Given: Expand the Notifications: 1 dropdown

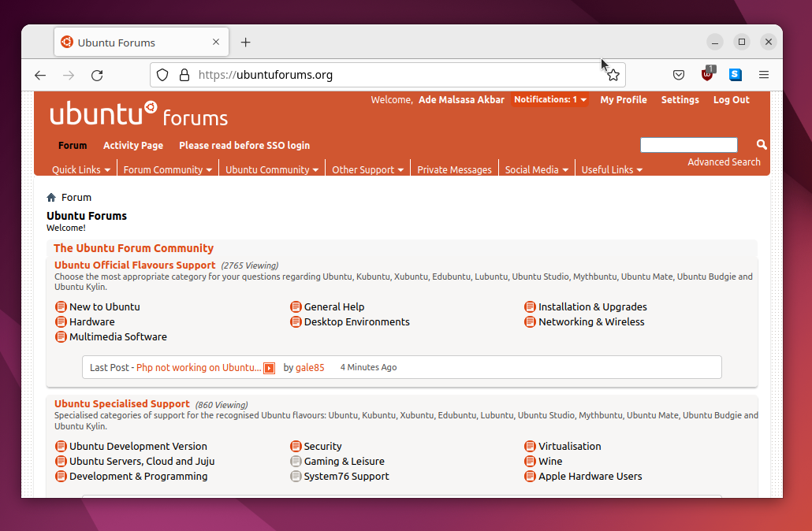Looking at the screenshot, I should [x=549, y=99].
